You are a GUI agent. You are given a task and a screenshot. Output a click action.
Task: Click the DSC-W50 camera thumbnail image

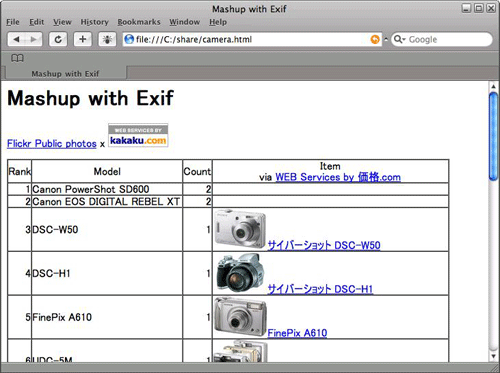(240, 229)
